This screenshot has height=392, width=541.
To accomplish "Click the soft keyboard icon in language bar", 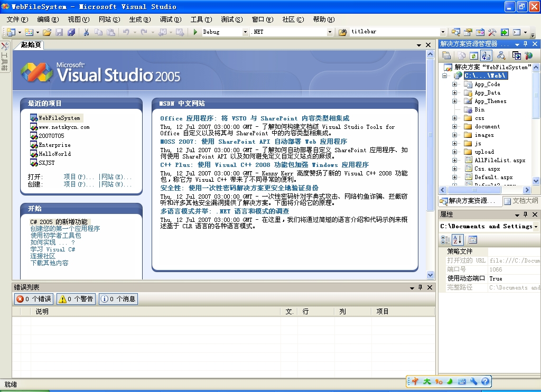I will (462, 381).
